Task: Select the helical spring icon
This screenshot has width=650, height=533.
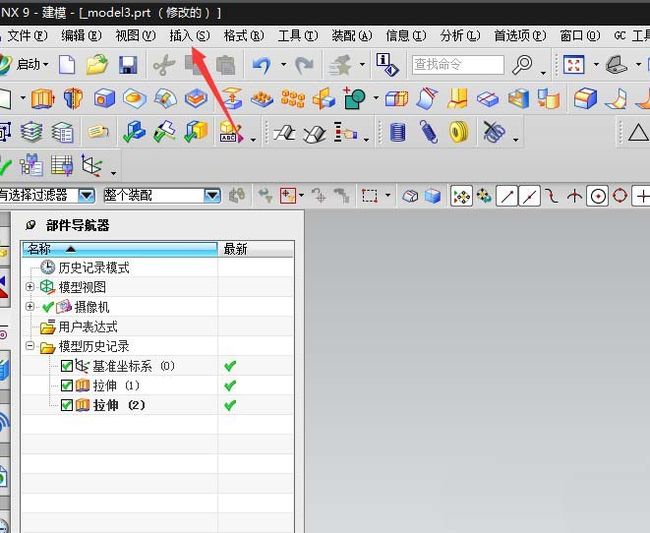Action: [x=429, y=132]
